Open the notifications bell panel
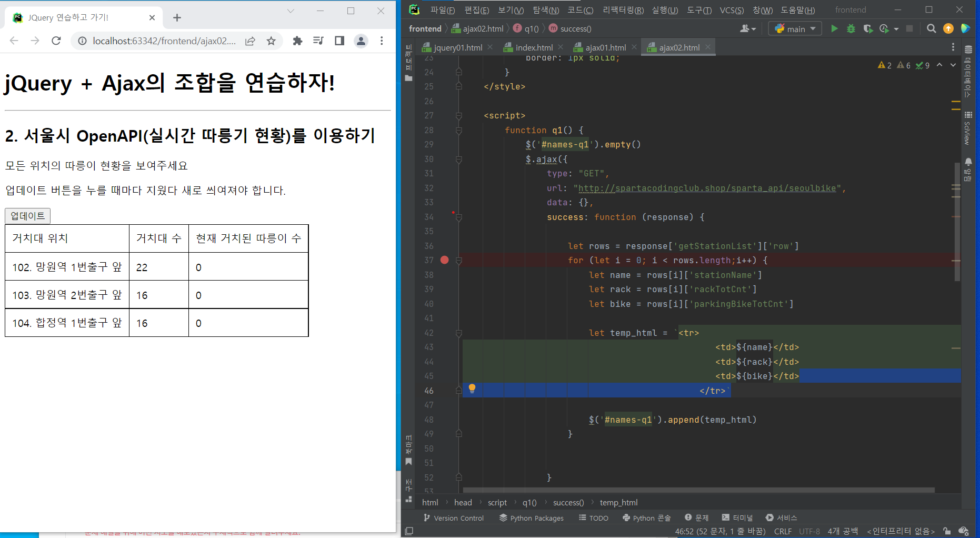This screenshot has width=980, height=538. tap(968, 170)
